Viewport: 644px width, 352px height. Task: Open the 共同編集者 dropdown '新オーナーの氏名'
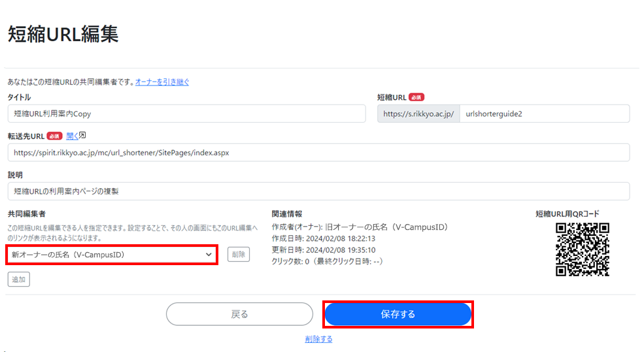(112, 255)
